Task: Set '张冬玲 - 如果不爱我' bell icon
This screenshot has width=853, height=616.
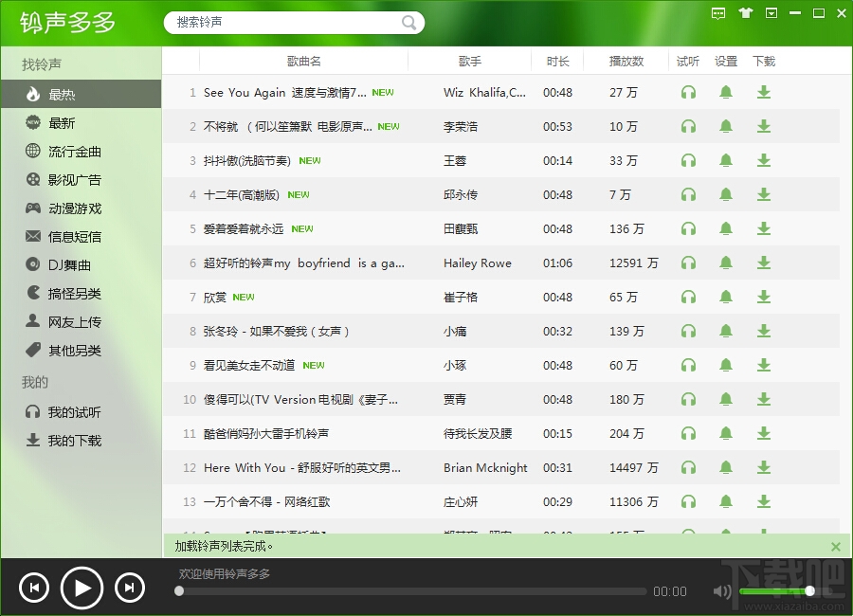Action: [x=726, y=331]
